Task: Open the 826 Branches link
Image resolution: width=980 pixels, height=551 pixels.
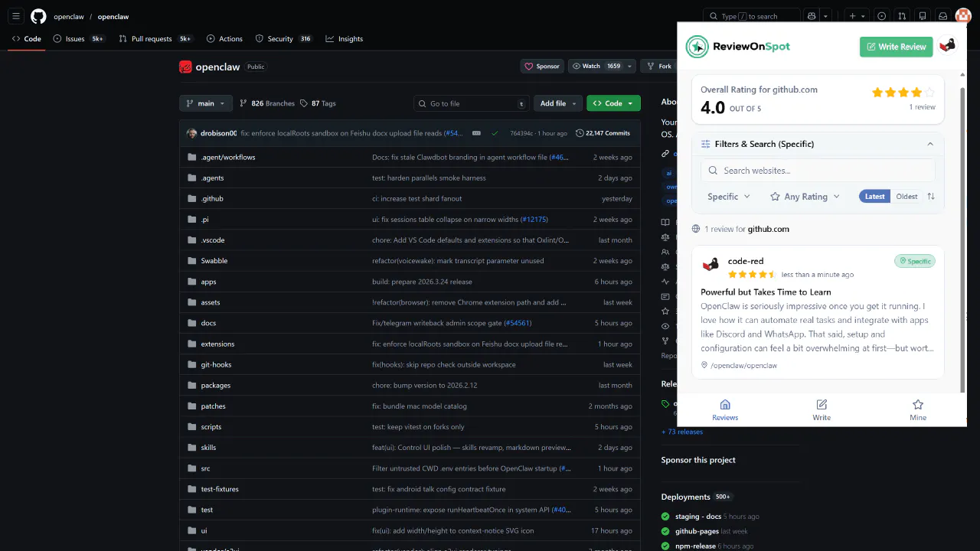Action: pyautogui.click(x=267, y=103)
